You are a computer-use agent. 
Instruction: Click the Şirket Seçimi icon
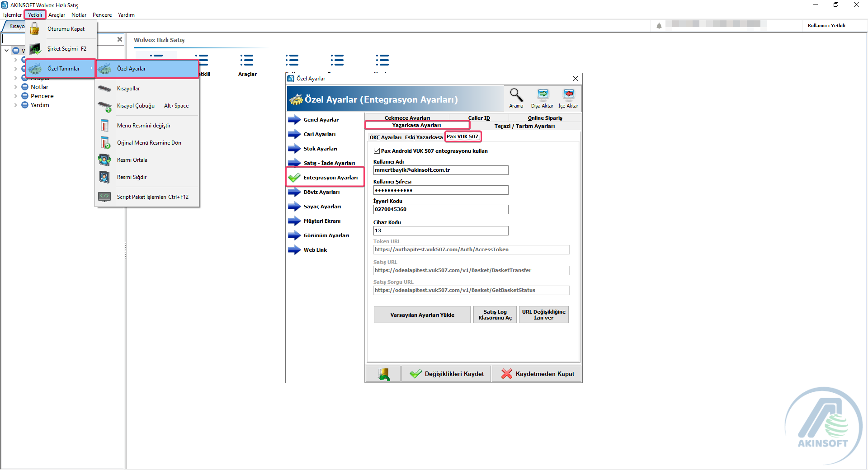pos(35,49)
